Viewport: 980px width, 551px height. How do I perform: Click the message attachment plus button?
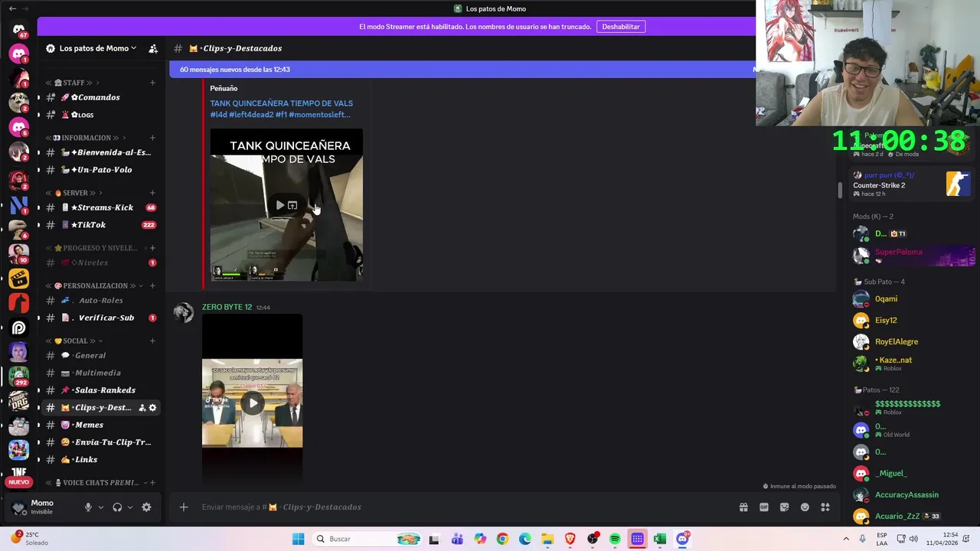[x=184, y=507]
